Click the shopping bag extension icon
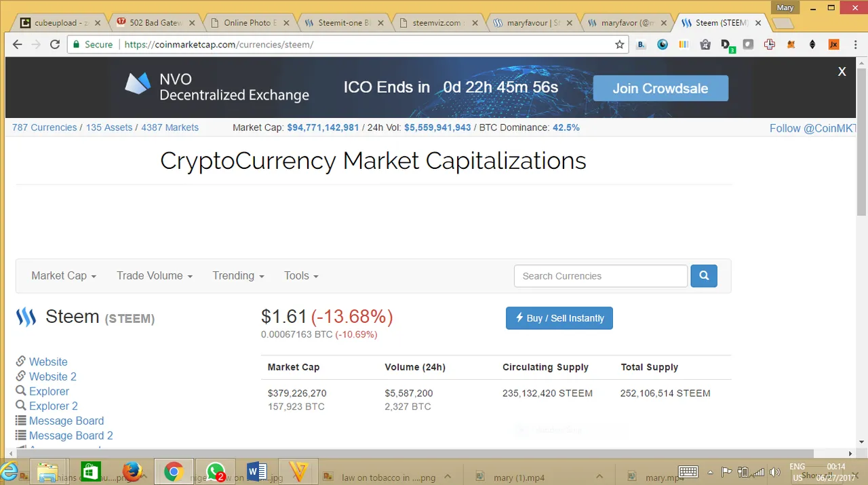The image size is (868, 485). [x=705, y=44]
